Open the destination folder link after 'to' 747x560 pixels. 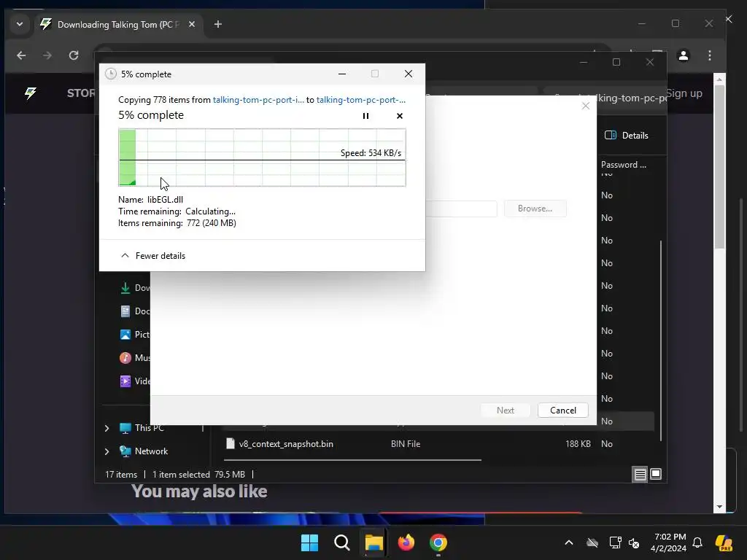click(x=360, y=100)
